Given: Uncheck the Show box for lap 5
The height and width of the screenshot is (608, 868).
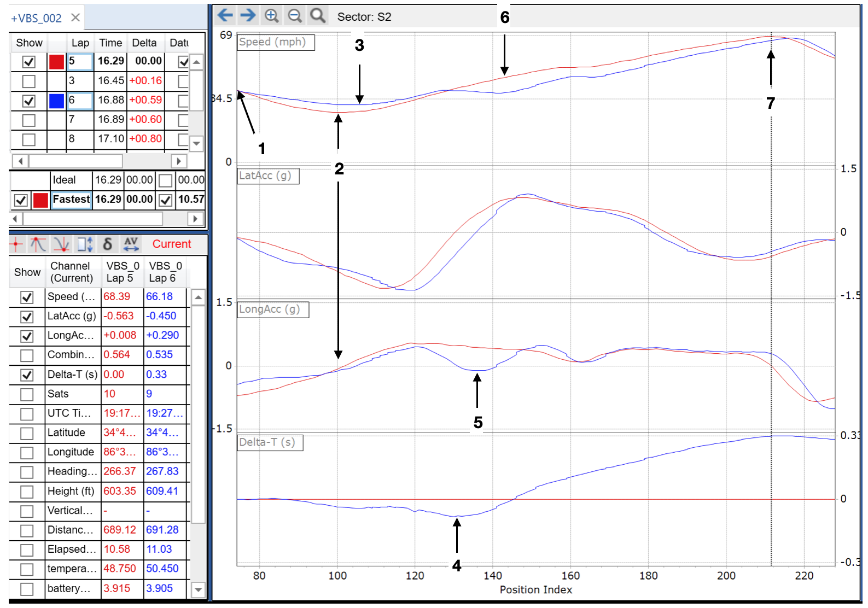Looking at the screenshot, I should click(x=29, y=62).
